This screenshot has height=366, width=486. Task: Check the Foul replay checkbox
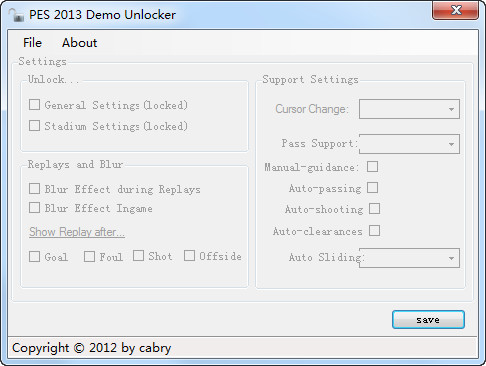click(x=89, y=256)
